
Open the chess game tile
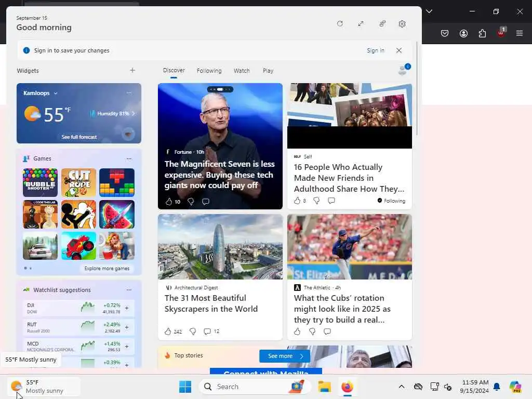tap(40, 214)
